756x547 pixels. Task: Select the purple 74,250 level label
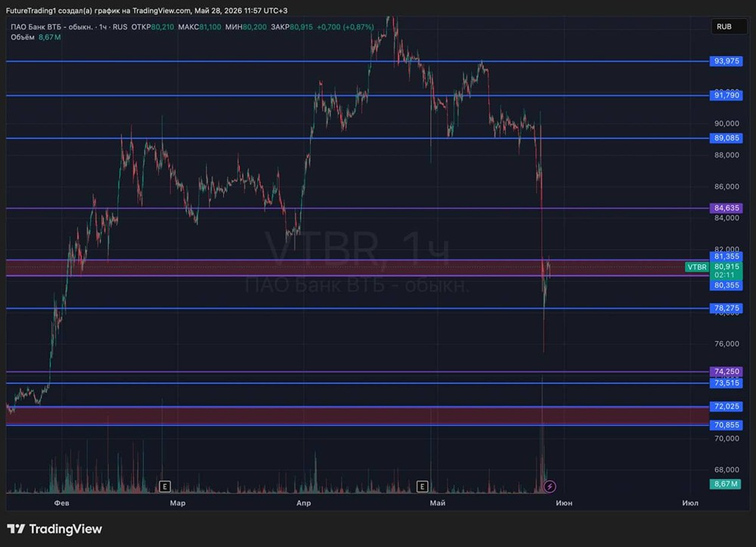(x=726, y=371)
